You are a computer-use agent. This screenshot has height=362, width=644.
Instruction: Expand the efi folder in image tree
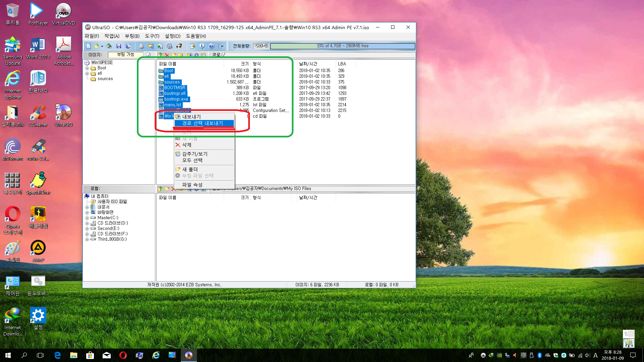pos(87,73)
